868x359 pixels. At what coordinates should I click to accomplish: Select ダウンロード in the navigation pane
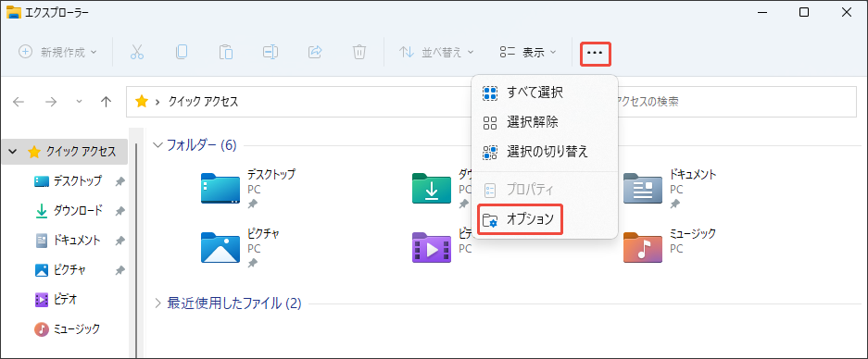[77, 211]
